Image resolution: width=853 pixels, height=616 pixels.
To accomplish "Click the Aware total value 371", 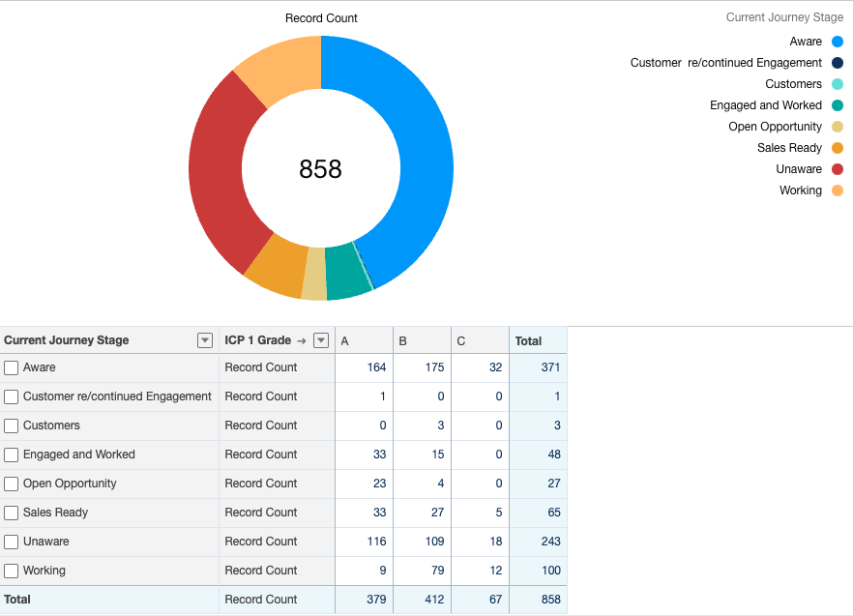I will pyautogui.click(x=550, y=367).
